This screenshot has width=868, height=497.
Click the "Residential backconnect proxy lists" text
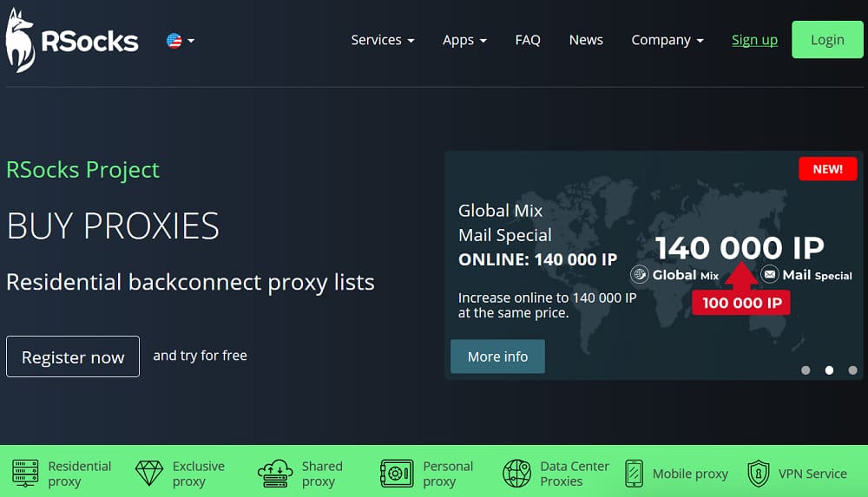pyautogui.click(x=190, y=282)
